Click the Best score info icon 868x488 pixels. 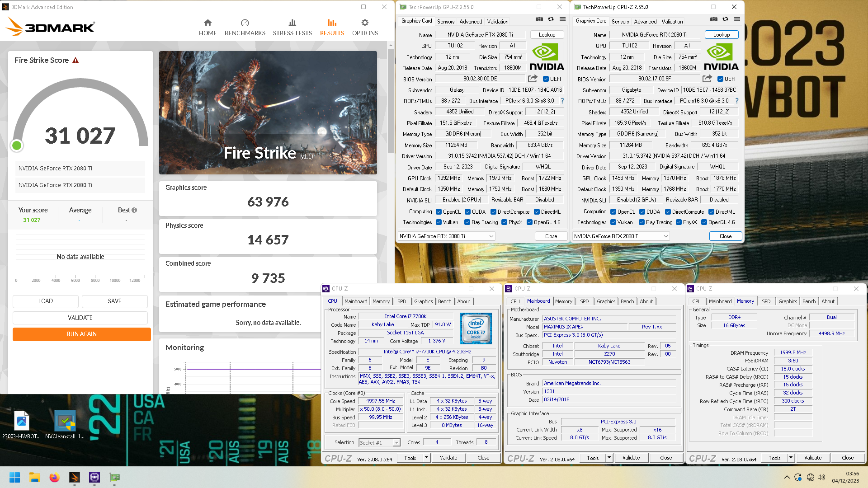(x=134, y=210)
